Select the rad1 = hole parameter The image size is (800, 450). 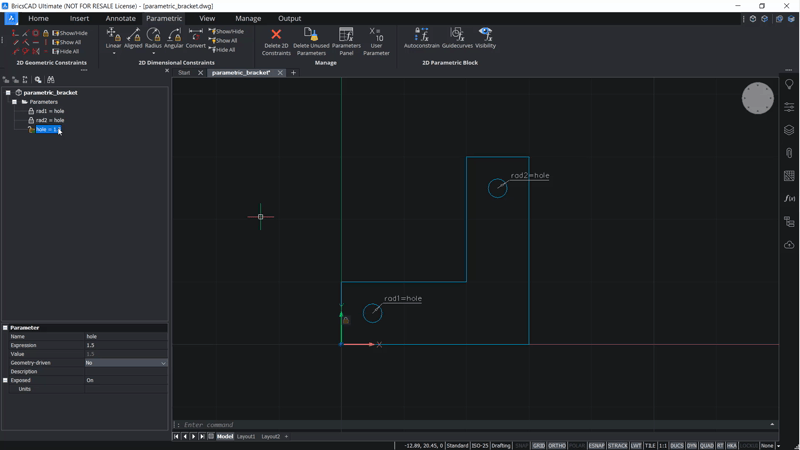point(49,111)
